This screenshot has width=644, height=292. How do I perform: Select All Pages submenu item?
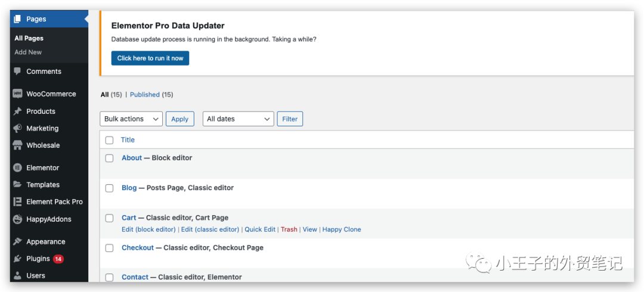(x=29, y=38)
